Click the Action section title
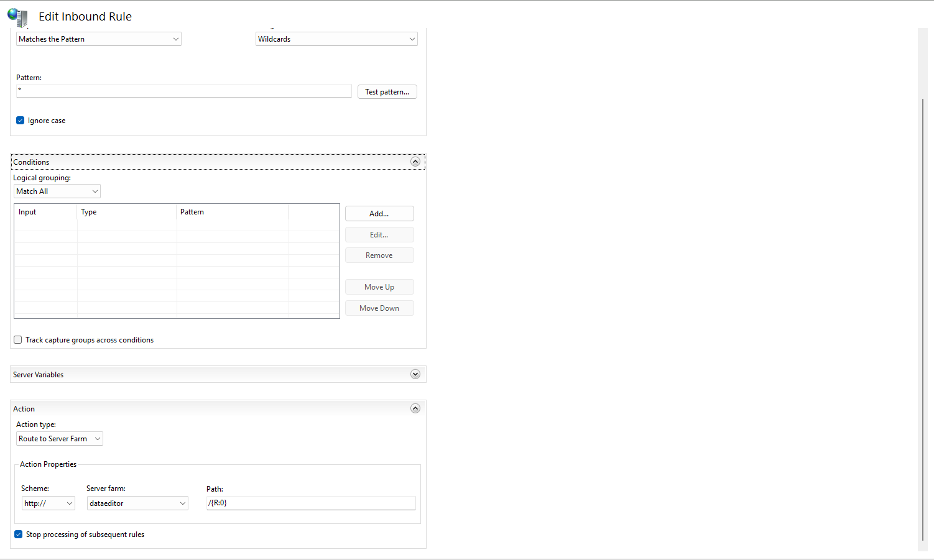The image size is (934, 560). [x=24, y=409]
